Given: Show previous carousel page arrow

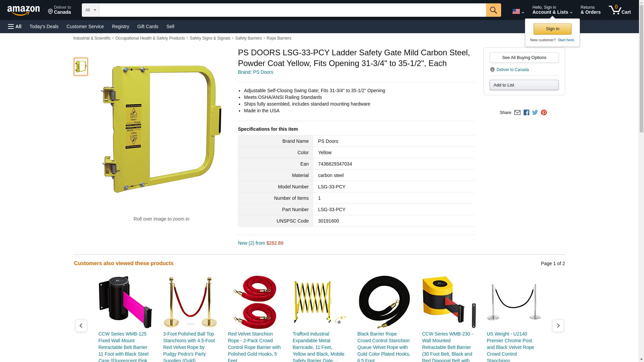Looking at the screenshot, I should pyautogui.click(x=81, y=325).
